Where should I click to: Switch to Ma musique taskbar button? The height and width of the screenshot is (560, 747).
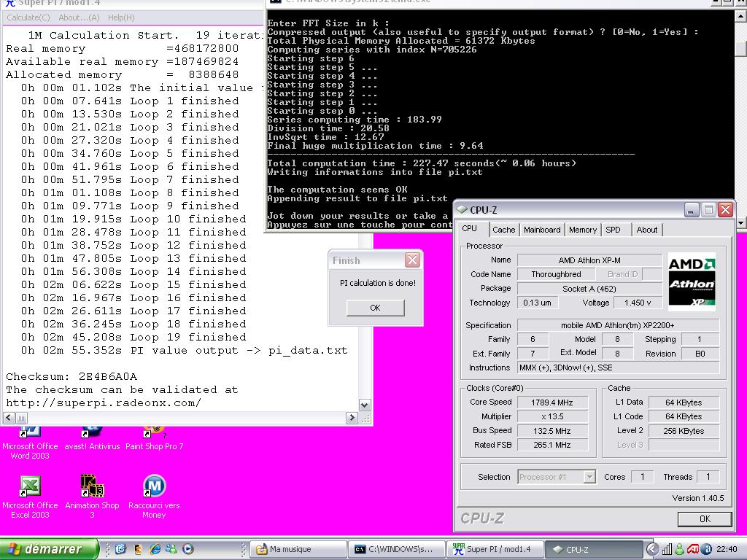coord(298,549)
